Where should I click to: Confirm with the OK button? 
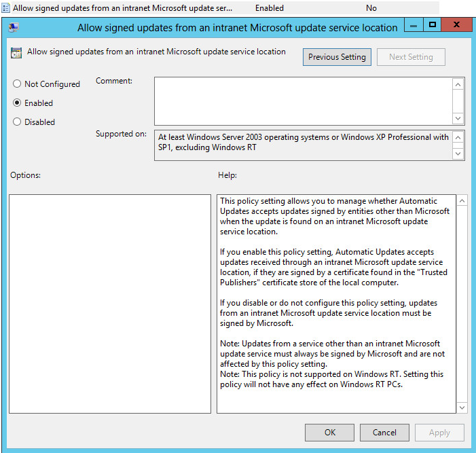pos(329,433)
